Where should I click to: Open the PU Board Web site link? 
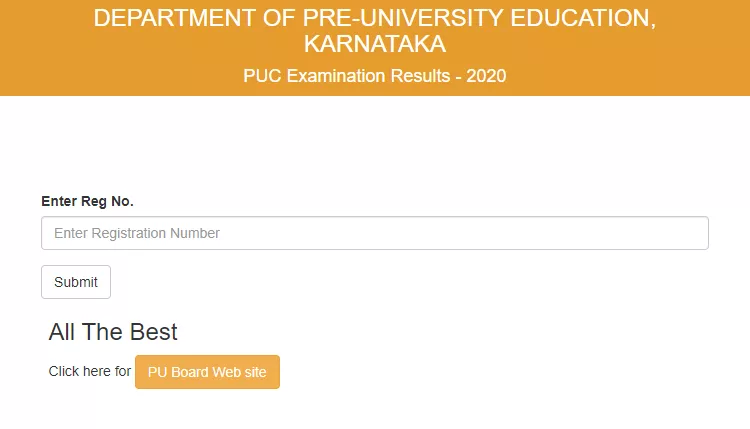[x=207, y=372]
